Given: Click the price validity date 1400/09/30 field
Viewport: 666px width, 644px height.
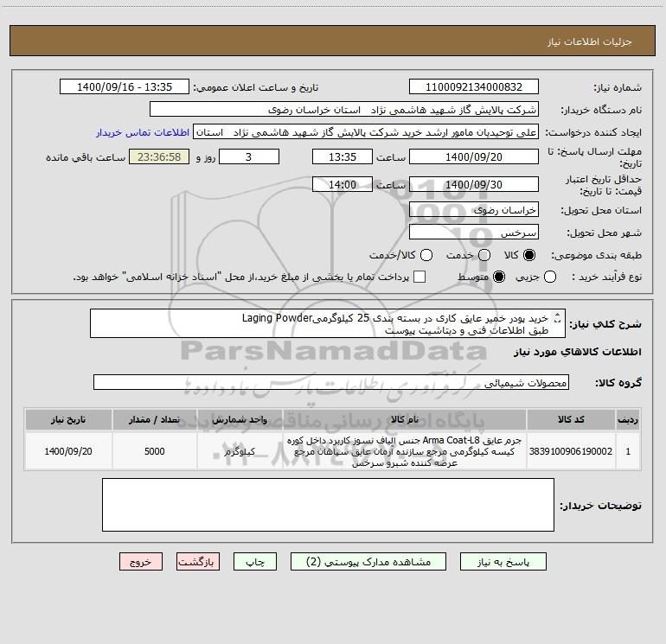Looking at the screenshot, I should click(474, 184).
